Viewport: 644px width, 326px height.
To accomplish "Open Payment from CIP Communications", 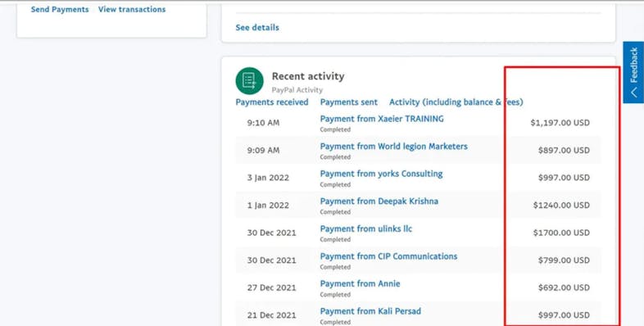I will (388, 256).
